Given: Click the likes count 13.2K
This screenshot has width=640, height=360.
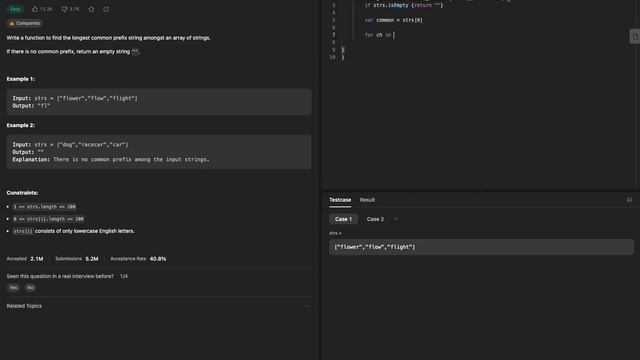Looking at the screenshot, I should [x=46, y=9].
